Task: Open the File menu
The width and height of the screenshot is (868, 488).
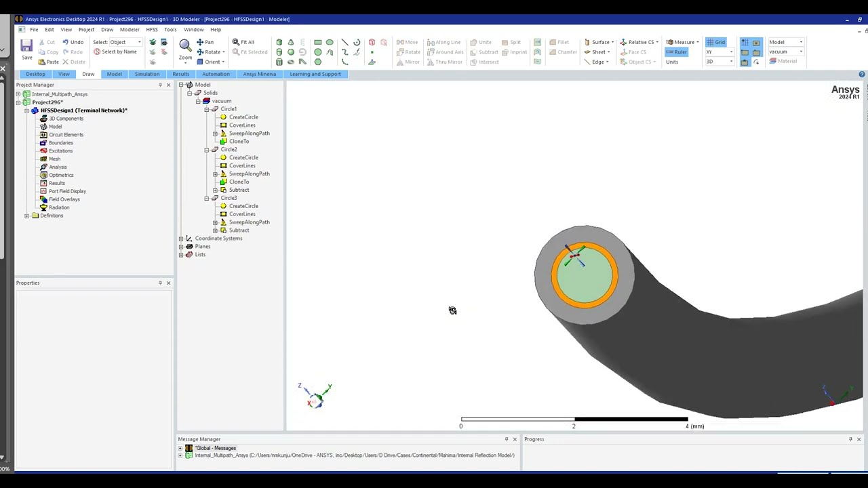Action: 34,30
